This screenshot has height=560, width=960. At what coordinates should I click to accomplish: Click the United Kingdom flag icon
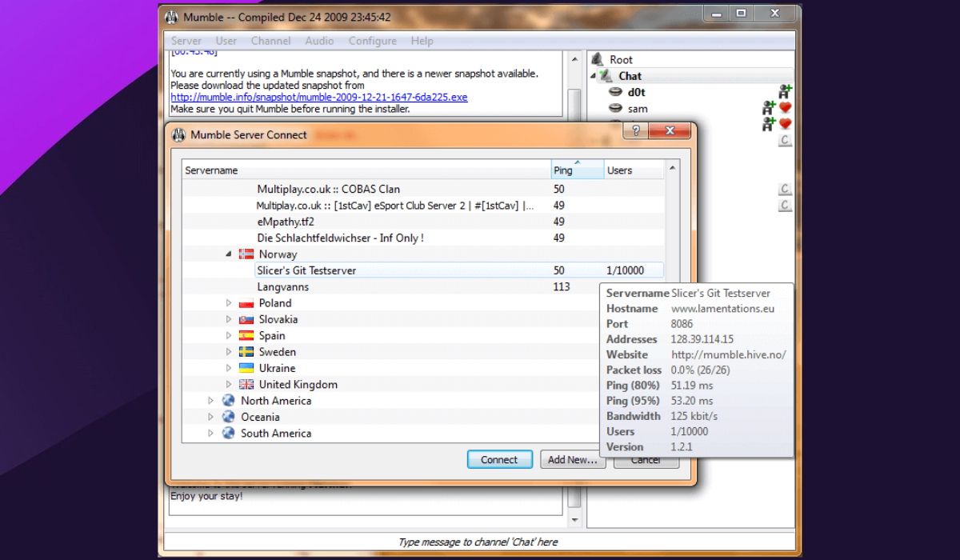click(x=246, y=385)
